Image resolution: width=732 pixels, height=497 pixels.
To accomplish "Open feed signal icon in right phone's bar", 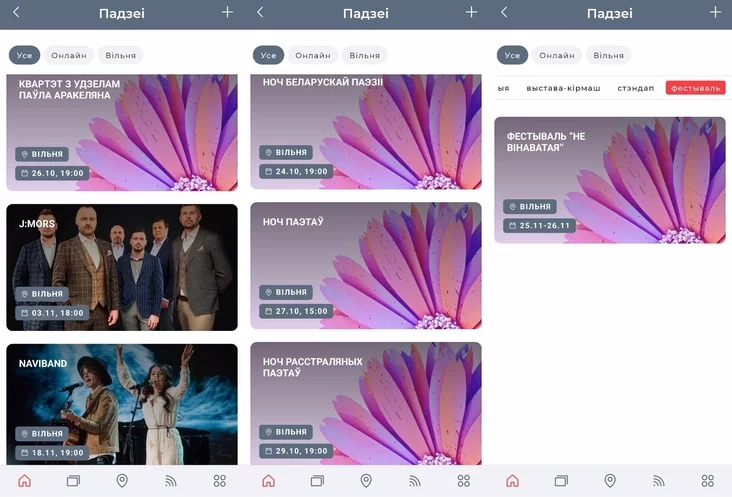I will coord(659,481).
